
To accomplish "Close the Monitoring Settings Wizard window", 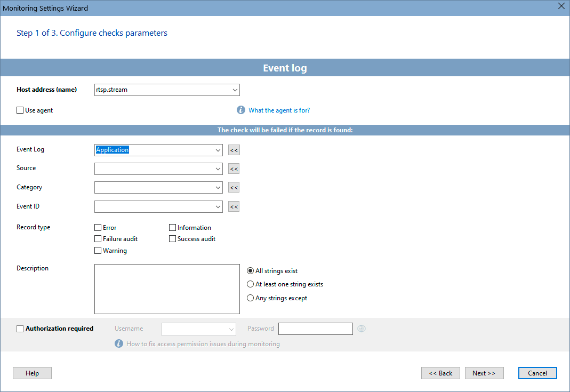I will pyautogui.click(x=561, y=6).
